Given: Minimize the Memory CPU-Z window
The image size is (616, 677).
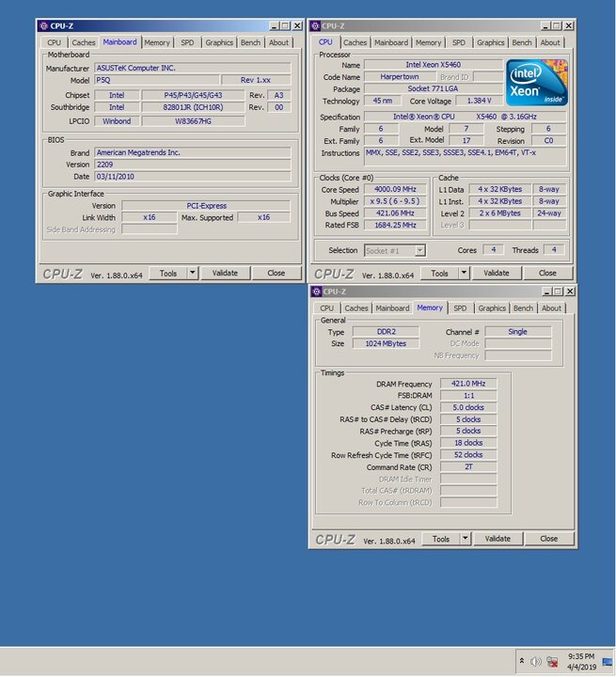Looking at the screenshot, I should [546, 291].
